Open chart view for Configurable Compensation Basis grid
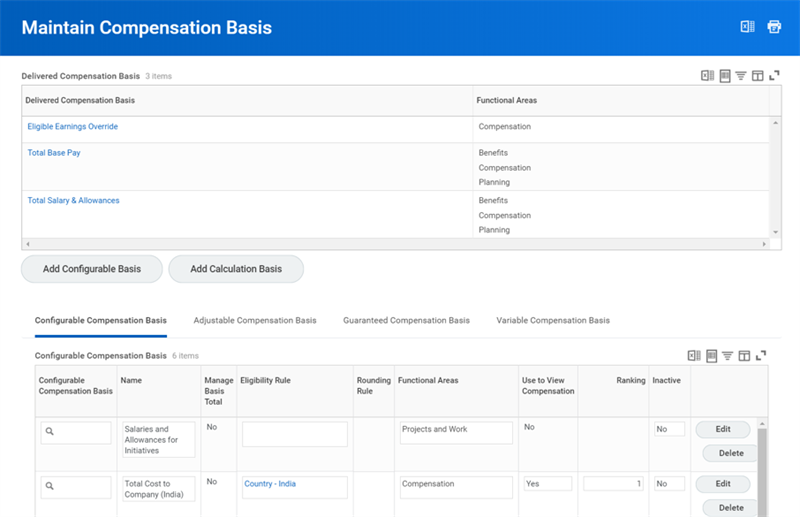Screen dimensions: 800x517 (x=711, y=355)
